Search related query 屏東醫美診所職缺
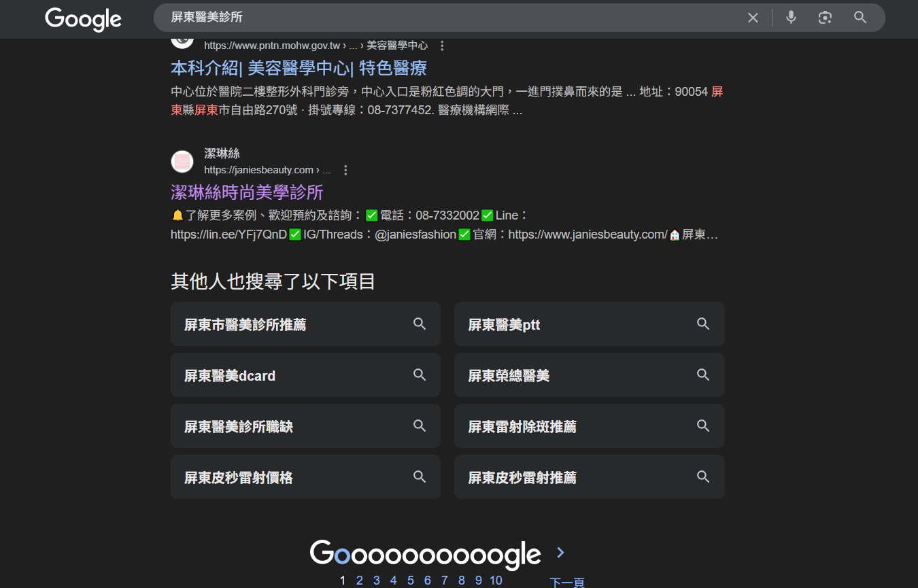918x588 pixels. pyautogui.click(x=305, y=426)
